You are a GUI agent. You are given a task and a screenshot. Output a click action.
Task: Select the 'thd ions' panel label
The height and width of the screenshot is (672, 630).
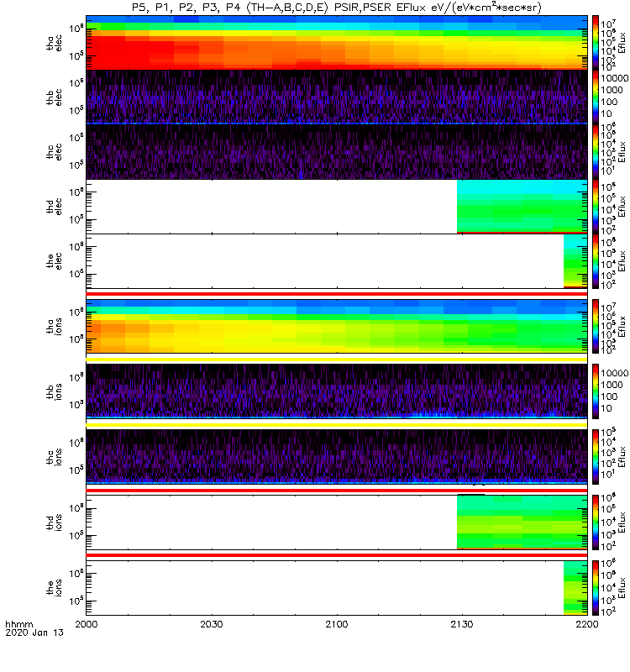(x=54, y=522)
